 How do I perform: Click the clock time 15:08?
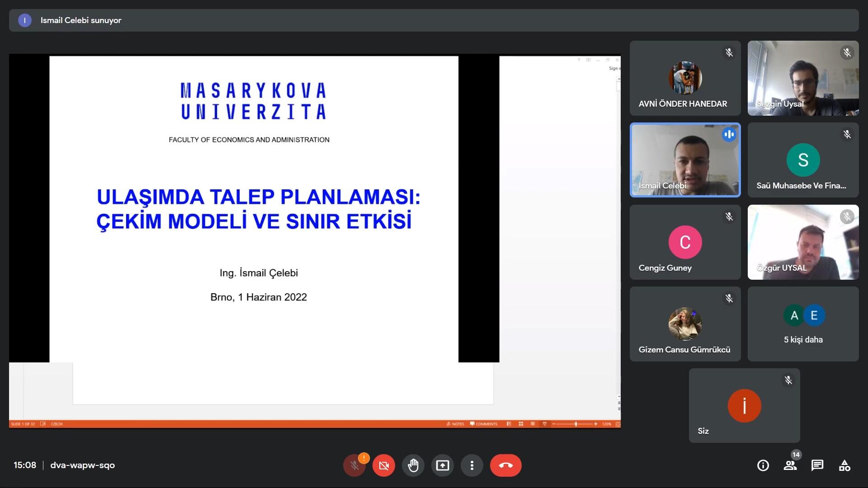[x=25, y=465]
